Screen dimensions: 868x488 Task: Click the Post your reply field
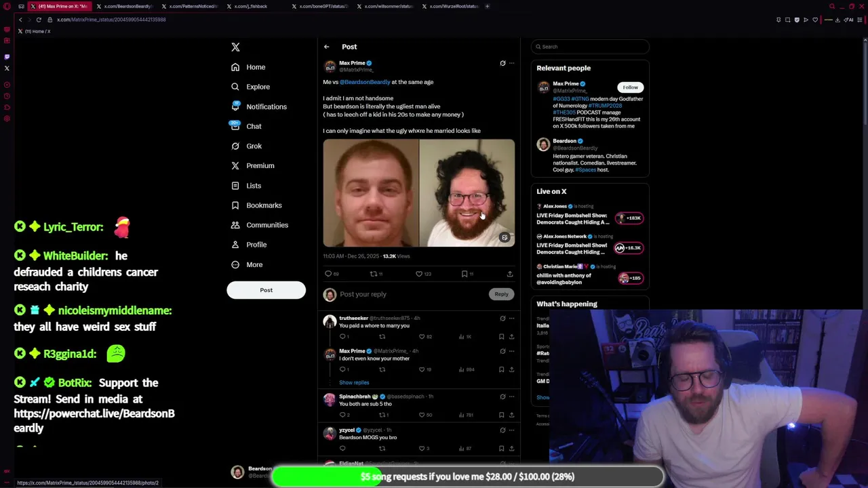point(410,294)
